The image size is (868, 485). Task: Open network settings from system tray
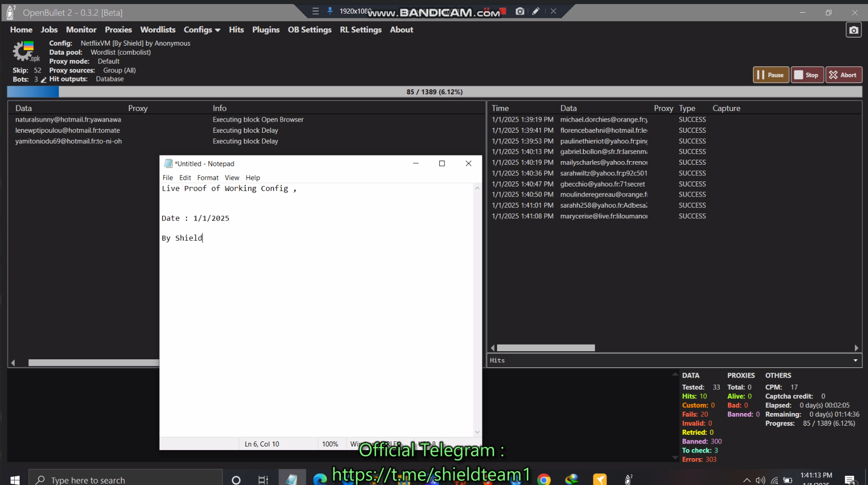pyautogui.click(x=774, y=480)
